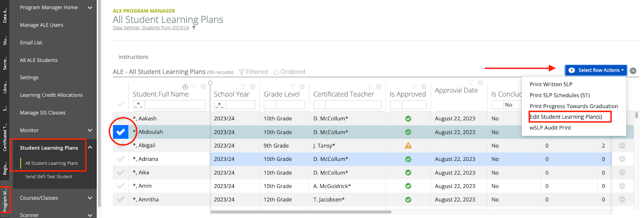Click the Is Concluded filter field showing No
The width and height of the screenshot is (644, 218).
(x=512, y=105)
